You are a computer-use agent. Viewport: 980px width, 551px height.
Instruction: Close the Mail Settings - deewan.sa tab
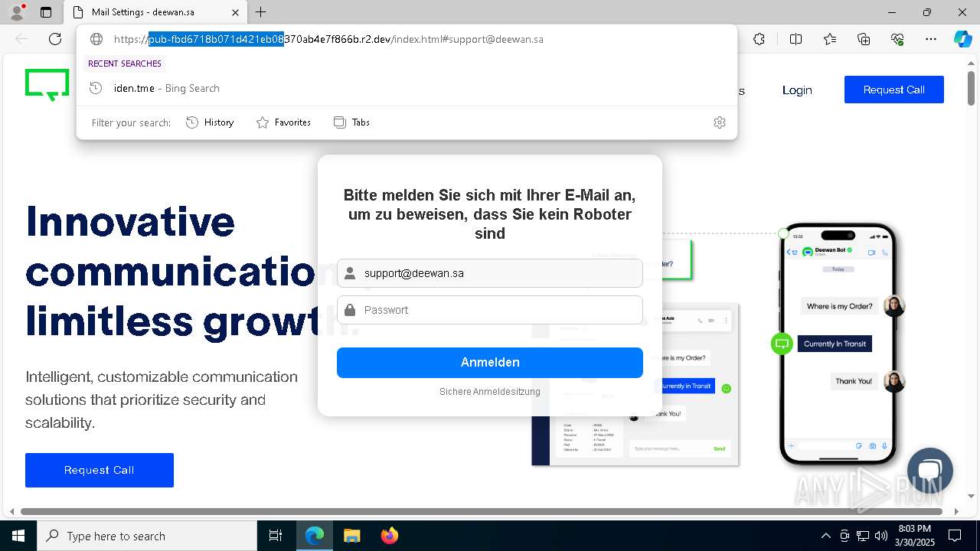236,12
